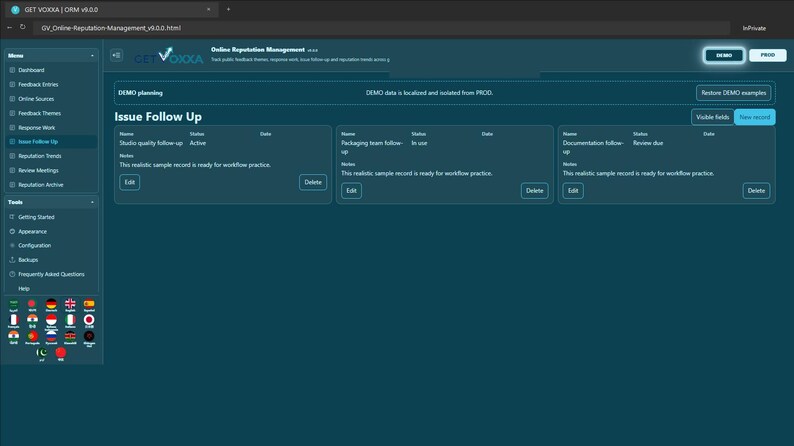Click 'Online Reputation Management' header title

258,50
